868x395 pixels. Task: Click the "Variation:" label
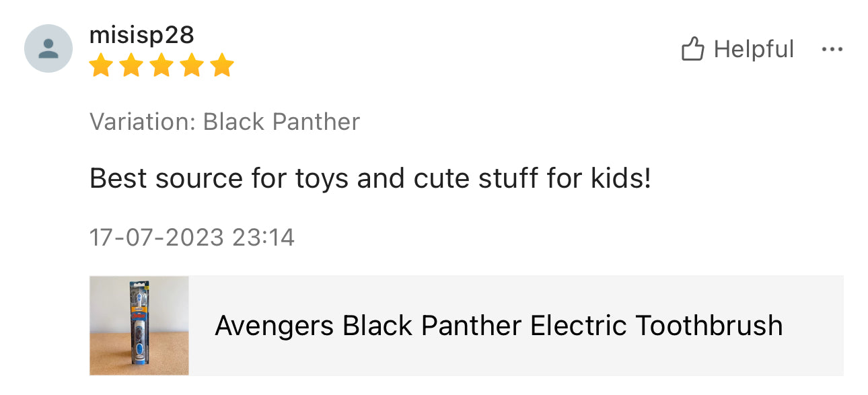(143, 122)
